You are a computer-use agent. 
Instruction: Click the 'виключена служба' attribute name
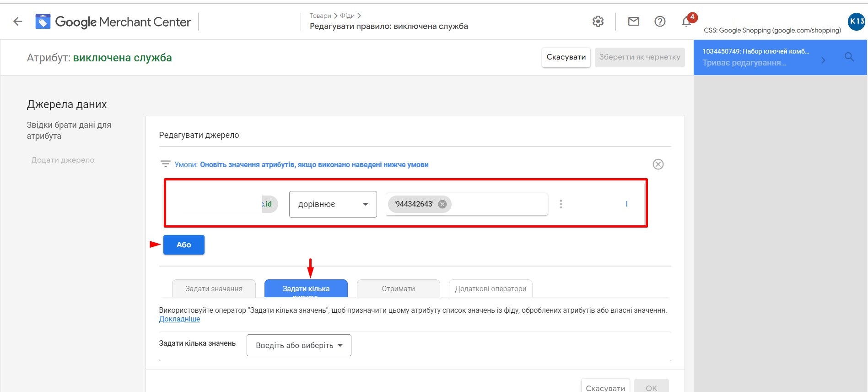click(x=123, y=58)
